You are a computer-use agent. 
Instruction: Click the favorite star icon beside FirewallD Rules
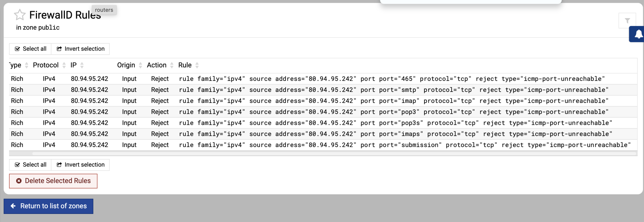20,15
